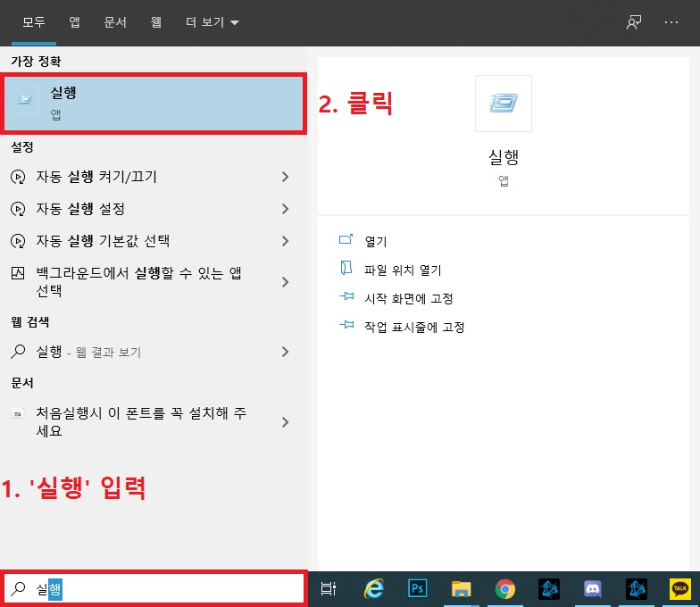Click the 실행 run icon in best match
Viewport: 700px width, 607px height.
(25, 100)
